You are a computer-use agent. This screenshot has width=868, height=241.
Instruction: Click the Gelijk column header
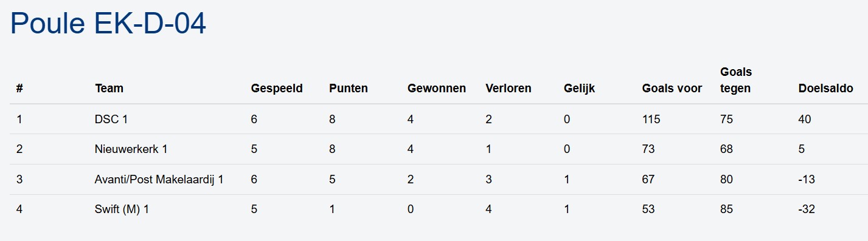pos(579,89)
